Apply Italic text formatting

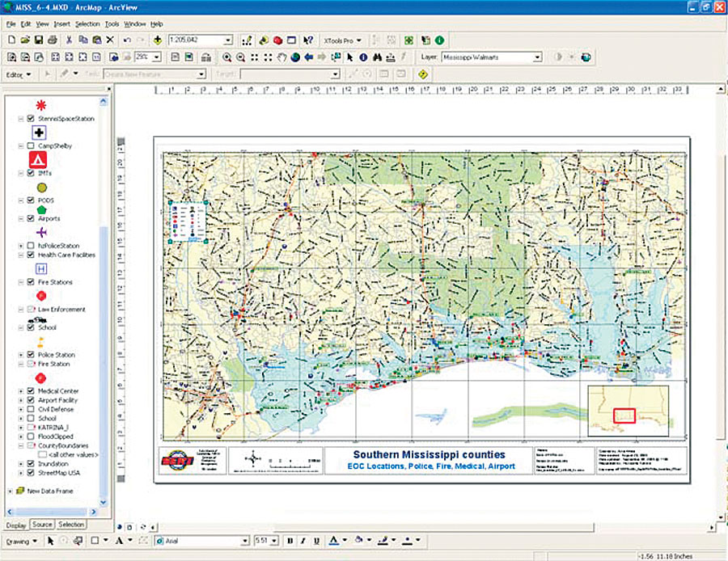coord(303,541)
